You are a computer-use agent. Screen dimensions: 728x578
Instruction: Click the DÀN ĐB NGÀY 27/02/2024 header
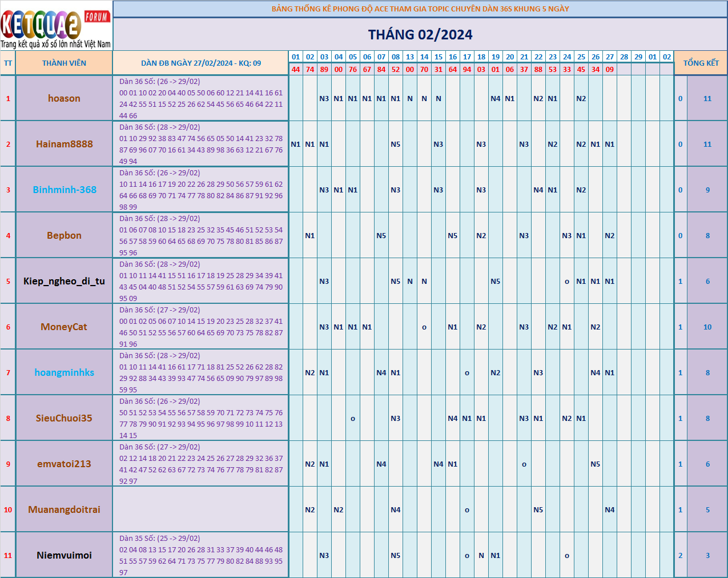(x=200, y=63)
